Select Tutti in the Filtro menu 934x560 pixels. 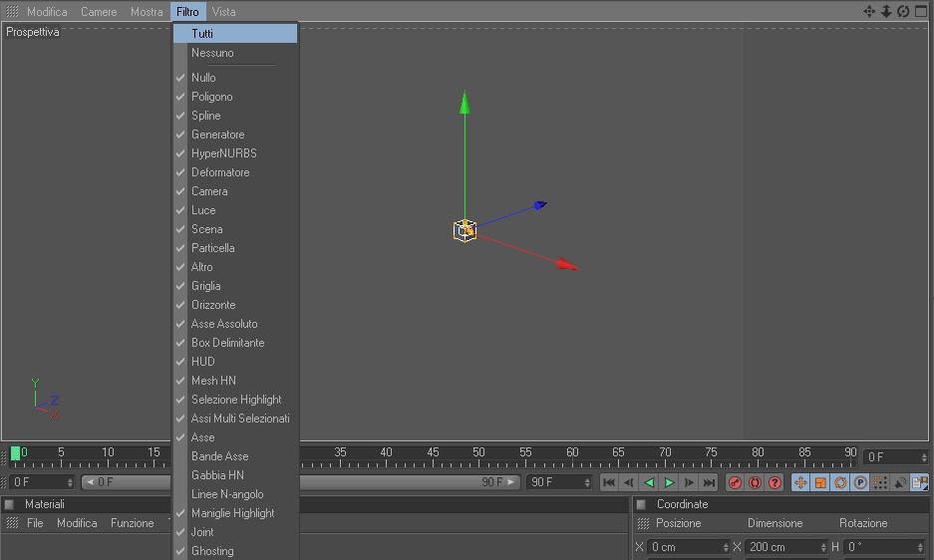click(236, 33)
